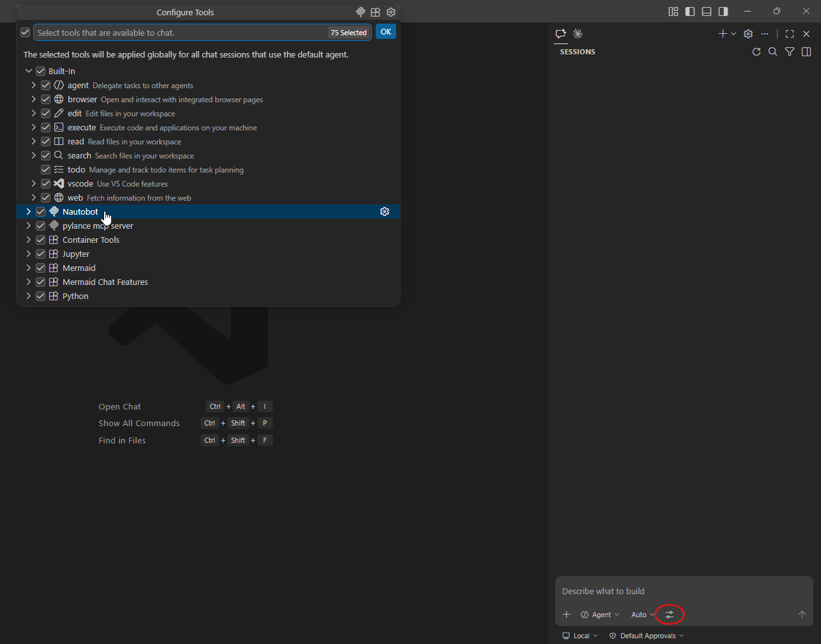Collapse the Built-In tools section
Viewport: 821px width, 644px height.
click(28, 71)
